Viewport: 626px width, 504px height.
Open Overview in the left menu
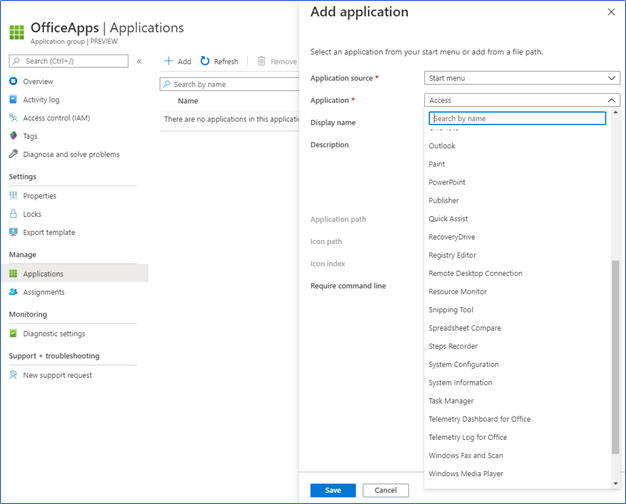(38, 81)
